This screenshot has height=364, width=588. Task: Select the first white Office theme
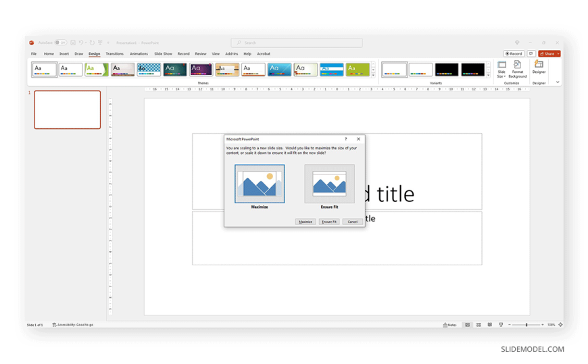point(44,70)
